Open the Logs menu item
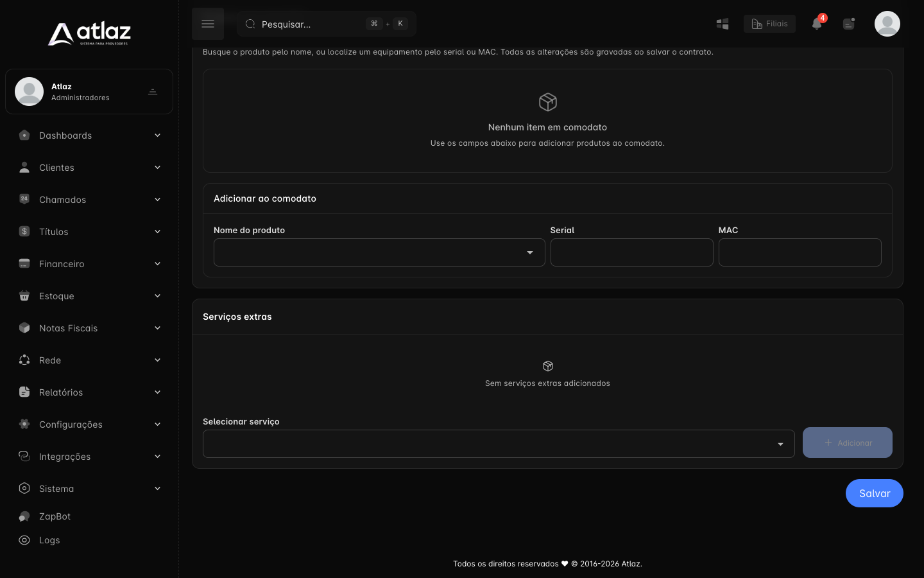The height and width of the screenshot is (578, 924). [x=89, y=540]
